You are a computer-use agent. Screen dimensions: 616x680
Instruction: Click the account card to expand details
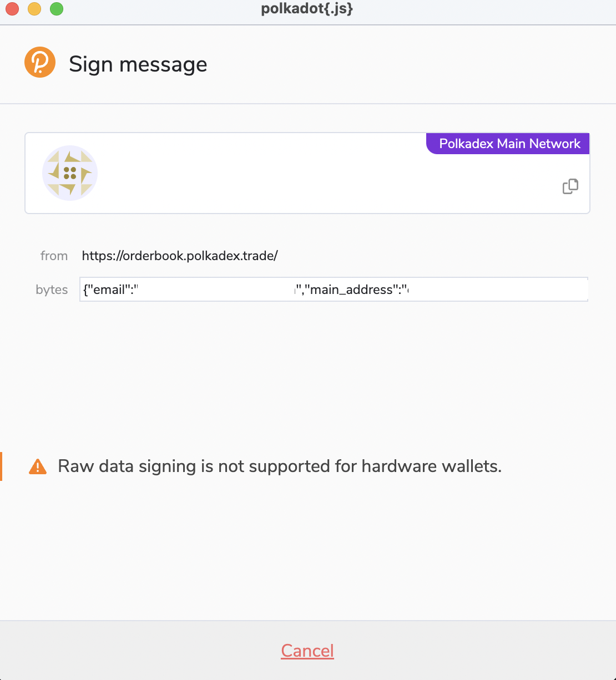coord(307,173)
